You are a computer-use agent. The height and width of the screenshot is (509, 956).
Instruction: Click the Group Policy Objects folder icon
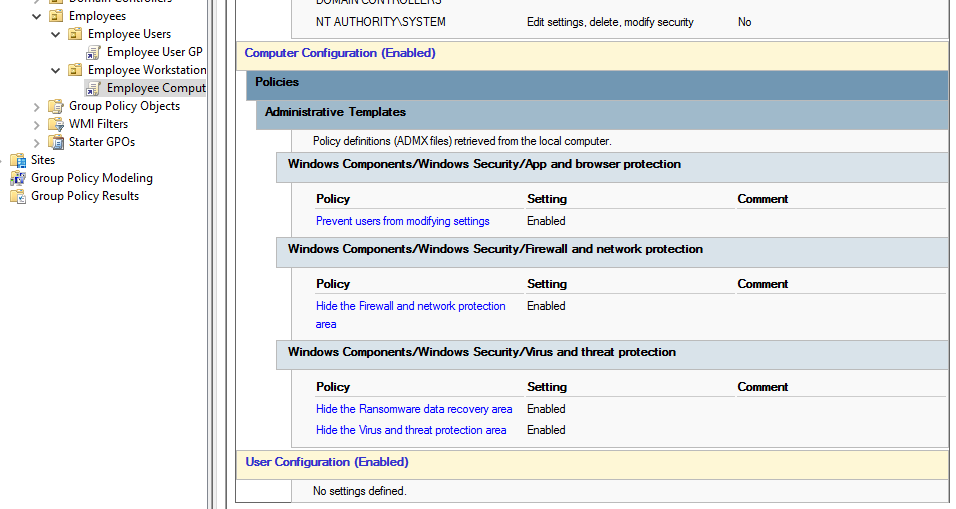click(56, 106)
